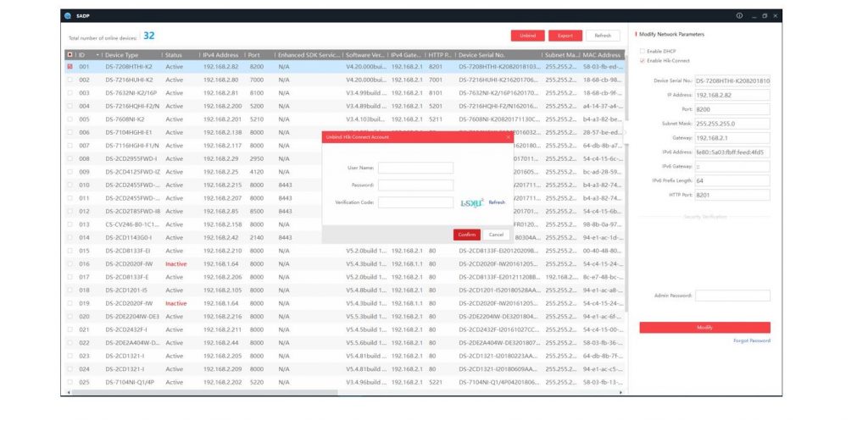Uncheck the checkbox for device 001
868x426 pixels.
70,67
